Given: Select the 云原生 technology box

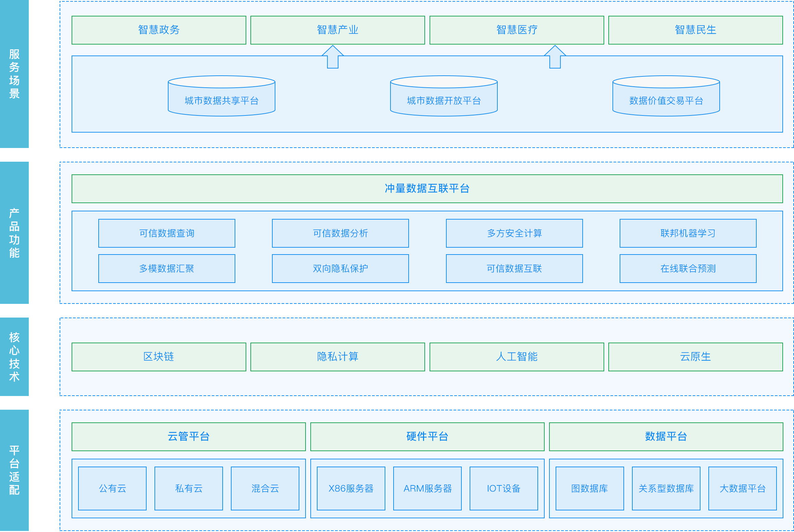Looking at the screenshot, I should (695, 357).
